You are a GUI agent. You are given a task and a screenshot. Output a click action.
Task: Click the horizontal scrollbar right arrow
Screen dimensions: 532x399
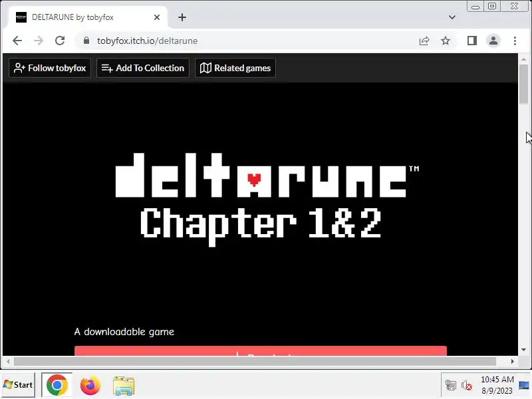click(x=513, y=362)
